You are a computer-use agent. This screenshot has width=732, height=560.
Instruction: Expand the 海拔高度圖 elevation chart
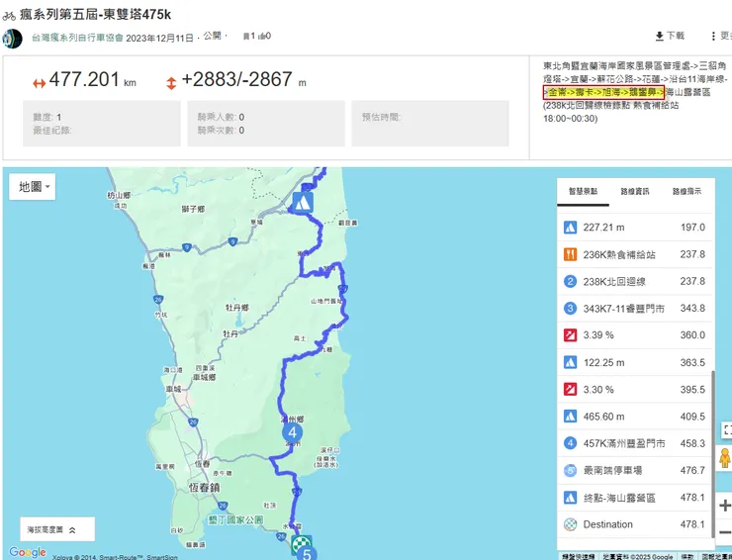pyautogui.click(x=57, y=529)
